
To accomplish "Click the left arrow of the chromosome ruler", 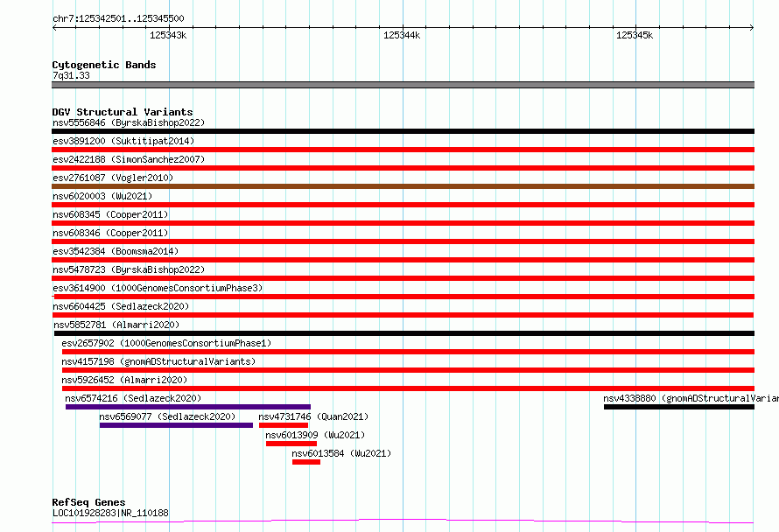I will (x=54, y=28).
